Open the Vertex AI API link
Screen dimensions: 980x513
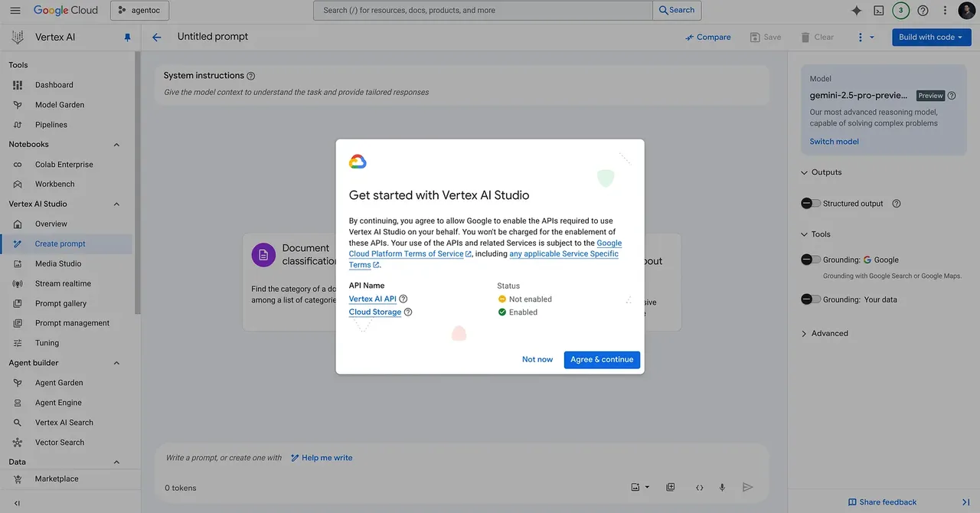(x=373, y=299)
